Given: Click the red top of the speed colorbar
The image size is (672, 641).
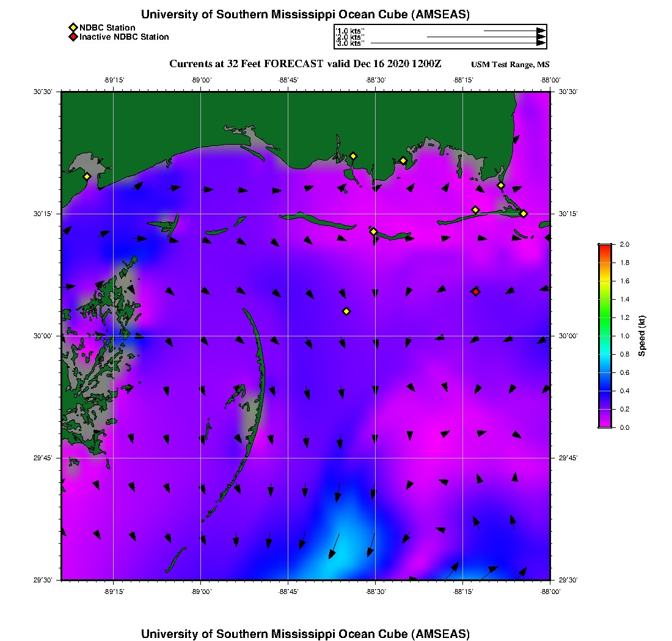Looking at the screenshot, I should coord(604,247).
